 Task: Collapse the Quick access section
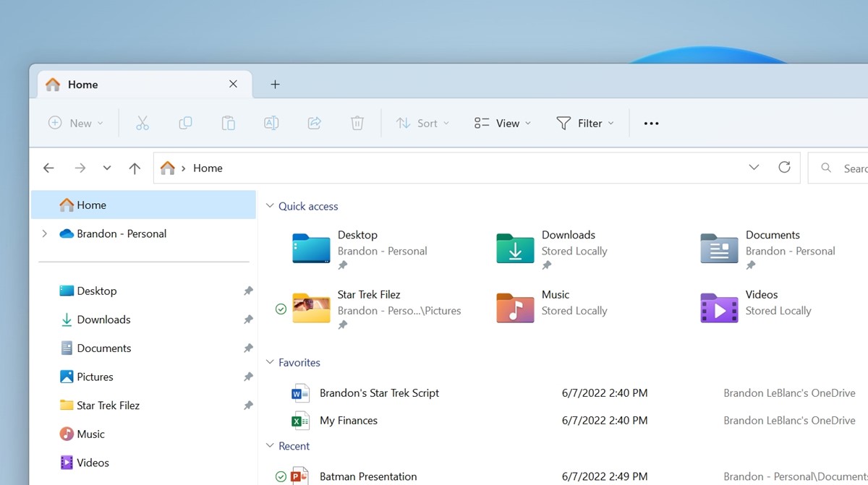tap(270, 206)
